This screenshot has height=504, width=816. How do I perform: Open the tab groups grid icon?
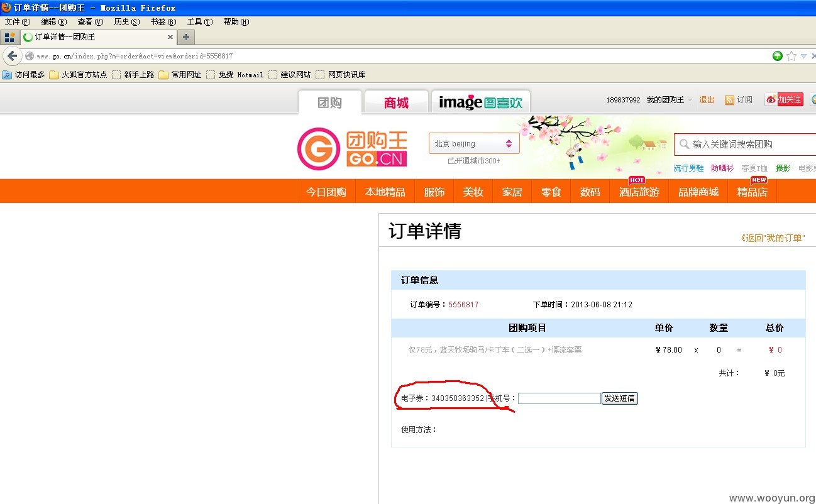pos(9,37)
